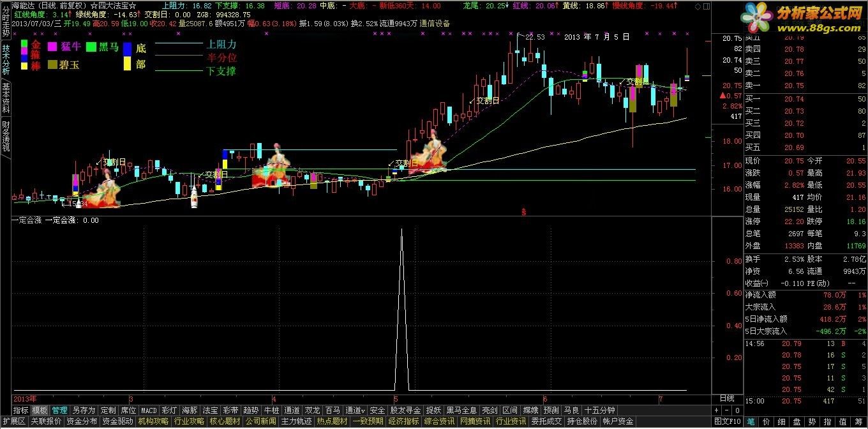This screenshot has width=868, height=429.
Task: Open the 委托成交 tab
Action: 546,421
